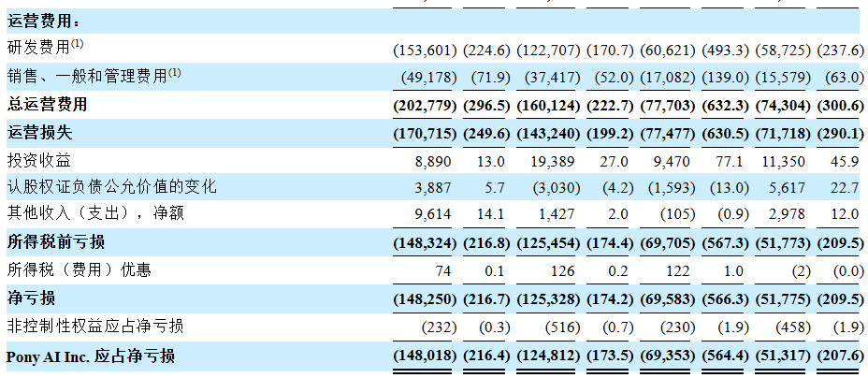This screenshot has height=378, width=868.
Task: Select the 非控制性权益应占净亏损 row label
Action: (94, 326)
